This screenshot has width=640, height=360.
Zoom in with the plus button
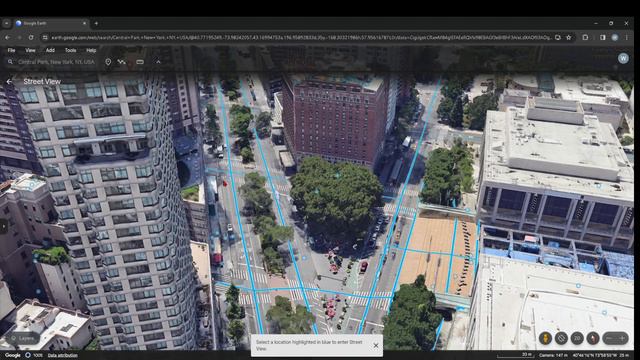click(622, 338)
